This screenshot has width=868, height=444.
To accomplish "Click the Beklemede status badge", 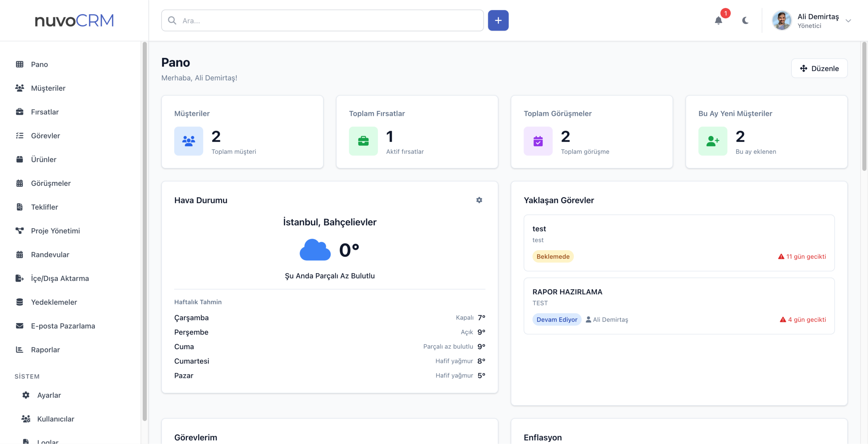I will (553, 256).
